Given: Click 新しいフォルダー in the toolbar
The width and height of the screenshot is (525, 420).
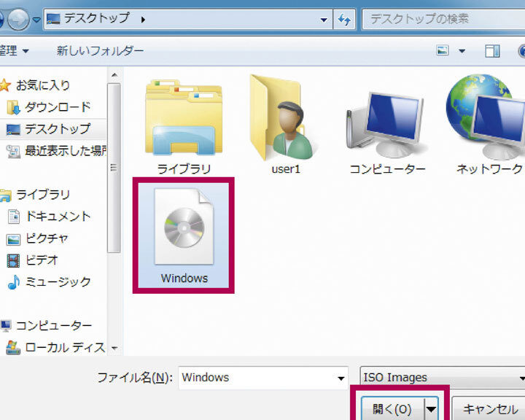Looking at the screenshot, I should [x=100, y=51].
